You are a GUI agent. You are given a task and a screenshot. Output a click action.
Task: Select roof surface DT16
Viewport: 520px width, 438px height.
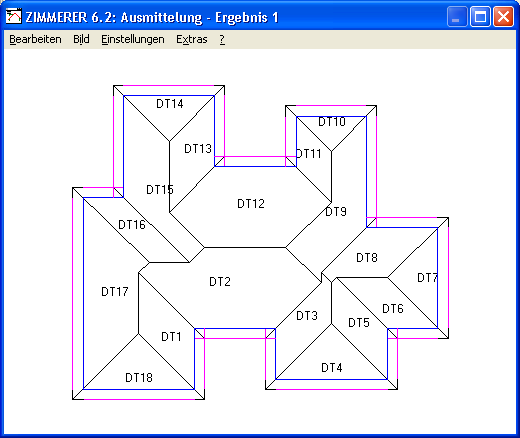coord(132,225)
